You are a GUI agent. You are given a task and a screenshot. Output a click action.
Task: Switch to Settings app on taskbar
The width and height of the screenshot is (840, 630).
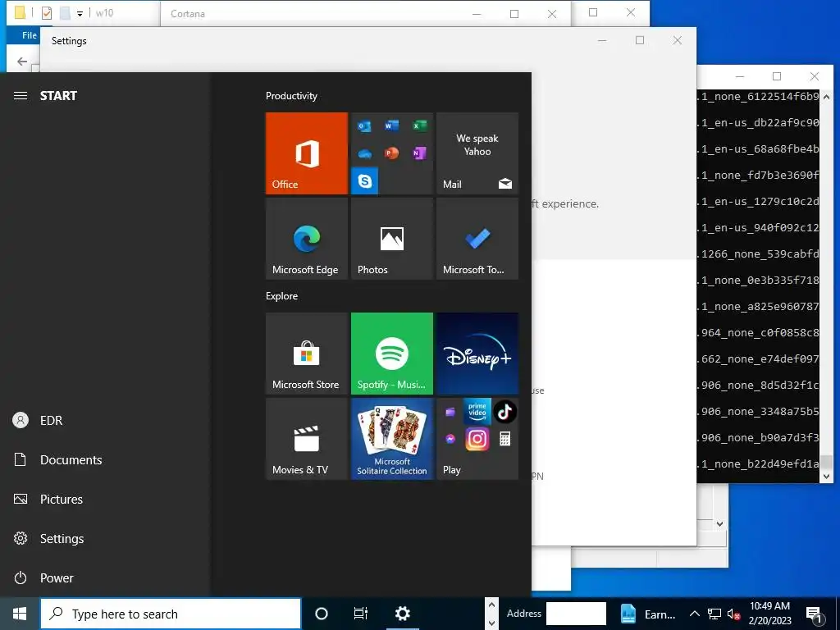point(402,614)
